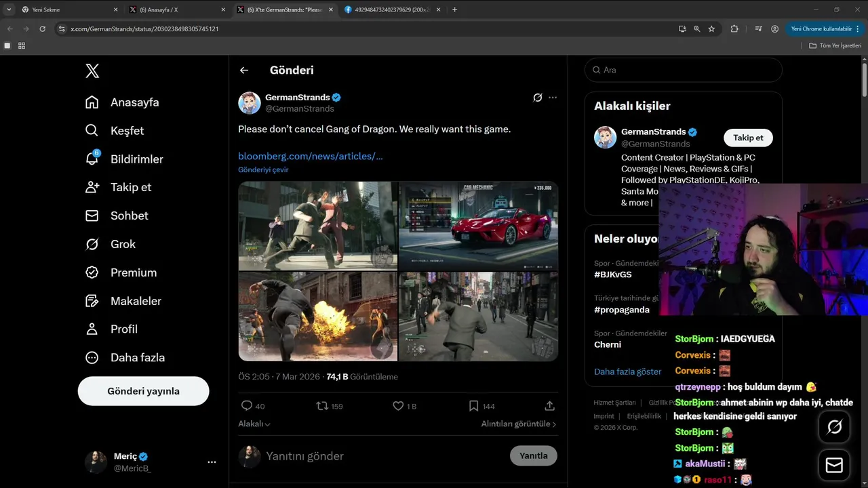868x488 pixels.
Task: Open the Cherni trending topic
Action: (x=608, y=344)
